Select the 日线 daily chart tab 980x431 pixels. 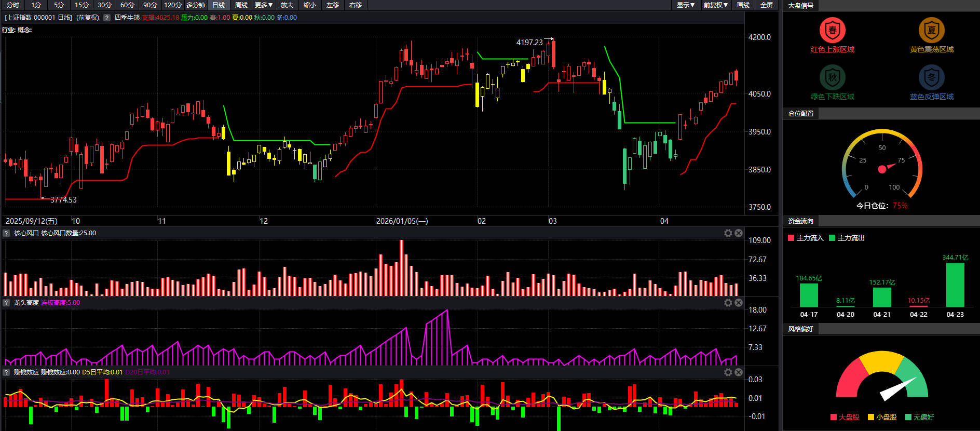(219, 5)
